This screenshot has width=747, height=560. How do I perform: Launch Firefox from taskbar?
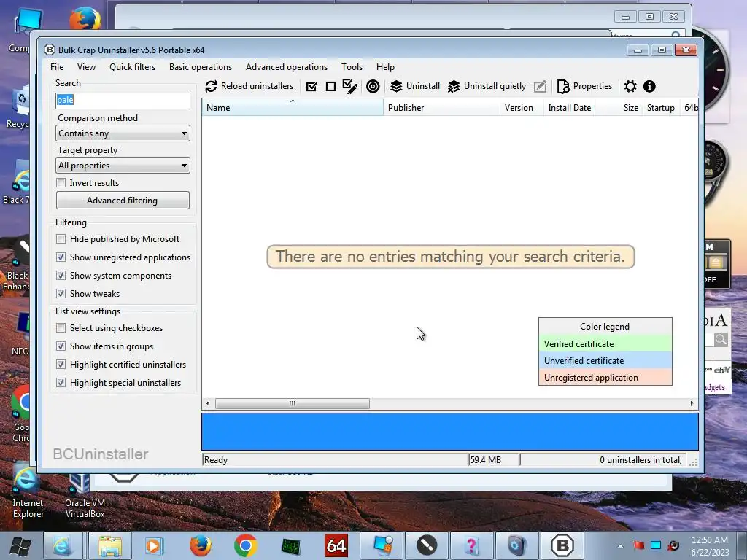201,545
